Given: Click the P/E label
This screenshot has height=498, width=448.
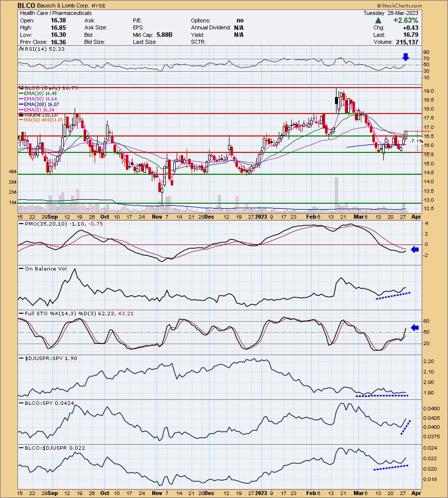Looking at the screenshot, I should (137, 20).
